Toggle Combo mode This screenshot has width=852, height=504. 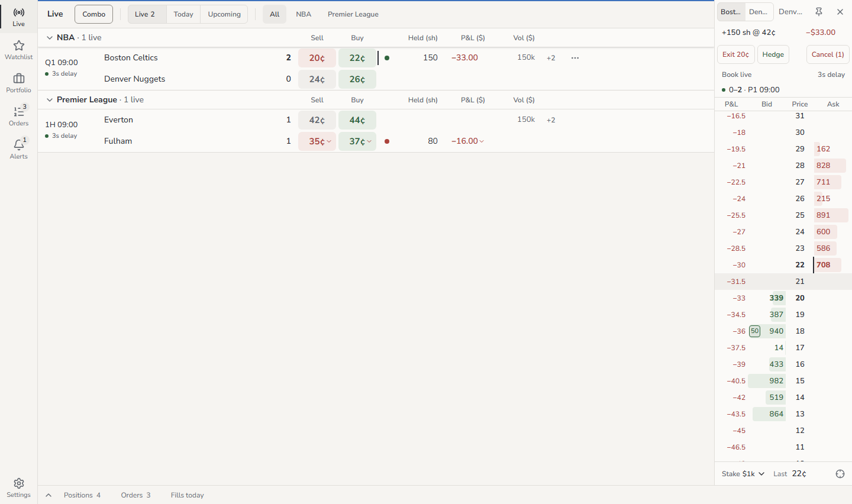(94, 14)
